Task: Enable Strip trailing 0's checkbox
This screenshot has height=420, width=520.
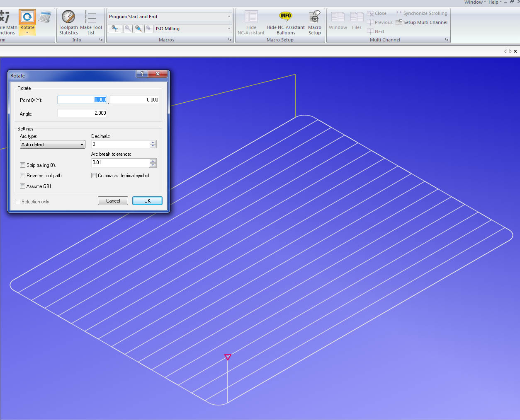Action: [23, 165]
